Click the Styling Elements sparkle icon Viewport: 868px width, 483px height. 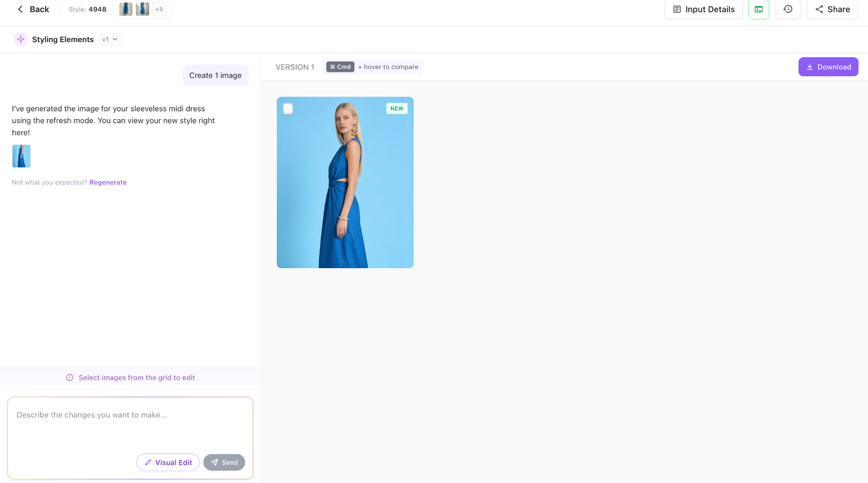21,39
